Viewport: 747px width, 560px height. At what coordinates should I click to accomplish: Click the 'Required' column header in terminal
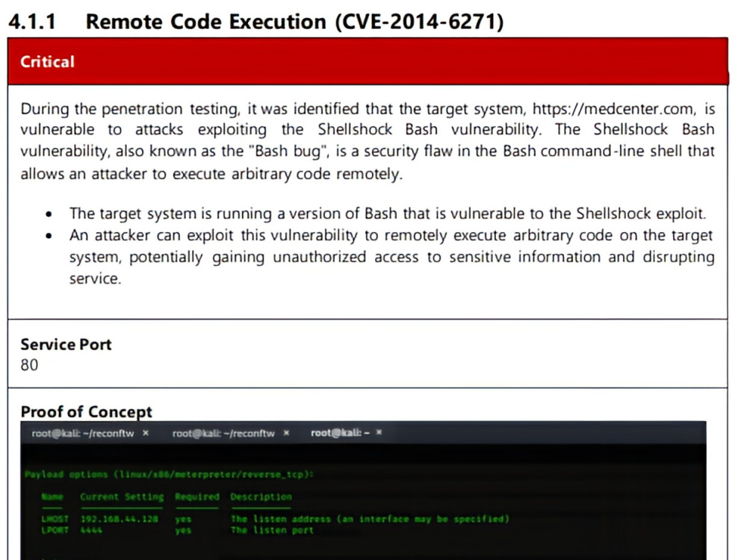click(196, 497)
